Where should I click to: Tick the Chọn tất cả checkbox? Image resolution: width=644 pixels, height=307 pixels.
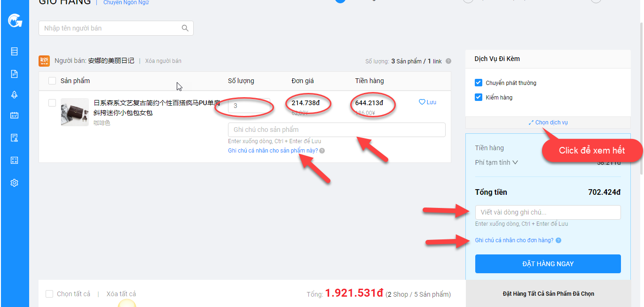49,294
